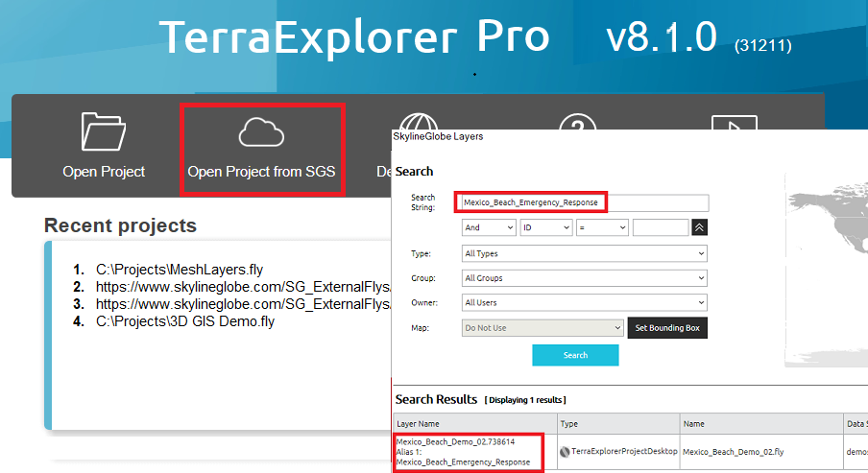This screenshot has width=868, height=473.
Task: Click the Type column header
Action: [x=618, y=424]
